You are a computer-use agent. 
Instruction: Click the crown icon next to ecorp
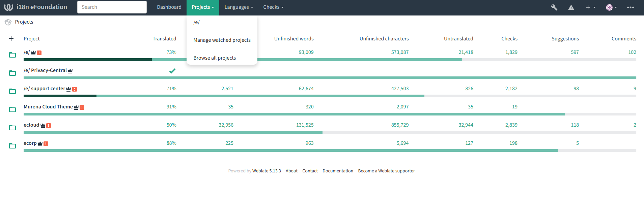point(40,143)
